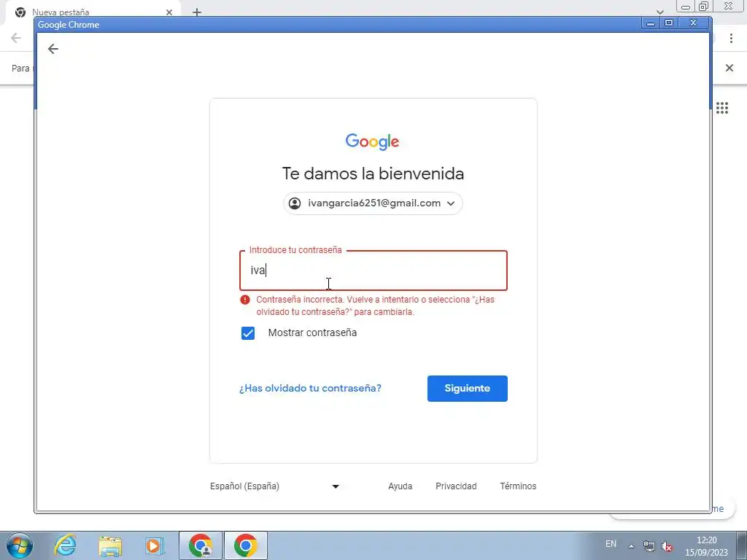Viewport: 747px width, 560px height.
Task: Go back with the sign-in back arrow
Action: click(x=53, y=49)
